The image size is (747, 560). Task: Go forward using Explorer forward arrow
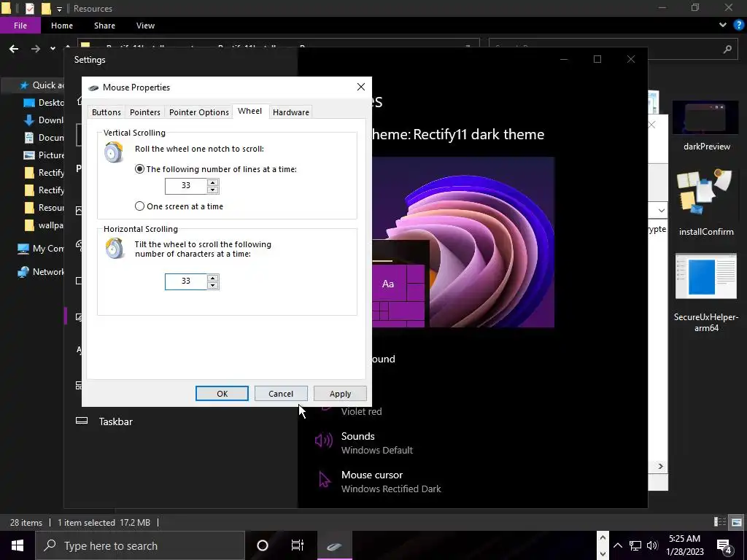36,49
